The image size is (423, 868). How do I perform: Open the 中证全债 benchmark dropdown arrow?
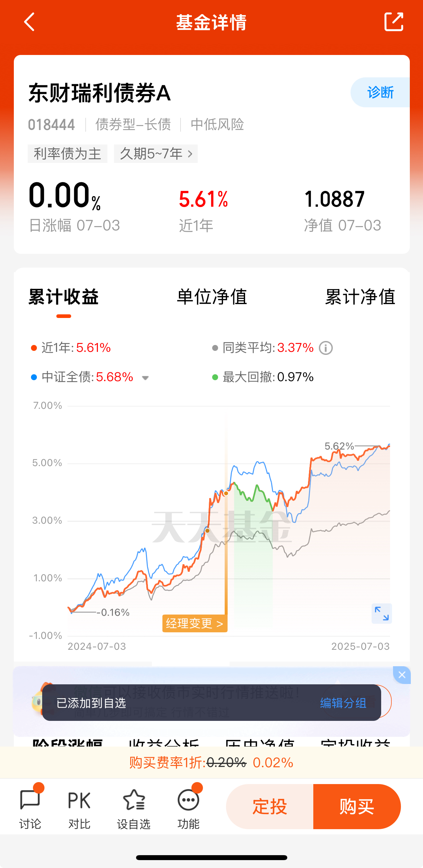click(145, 378)
